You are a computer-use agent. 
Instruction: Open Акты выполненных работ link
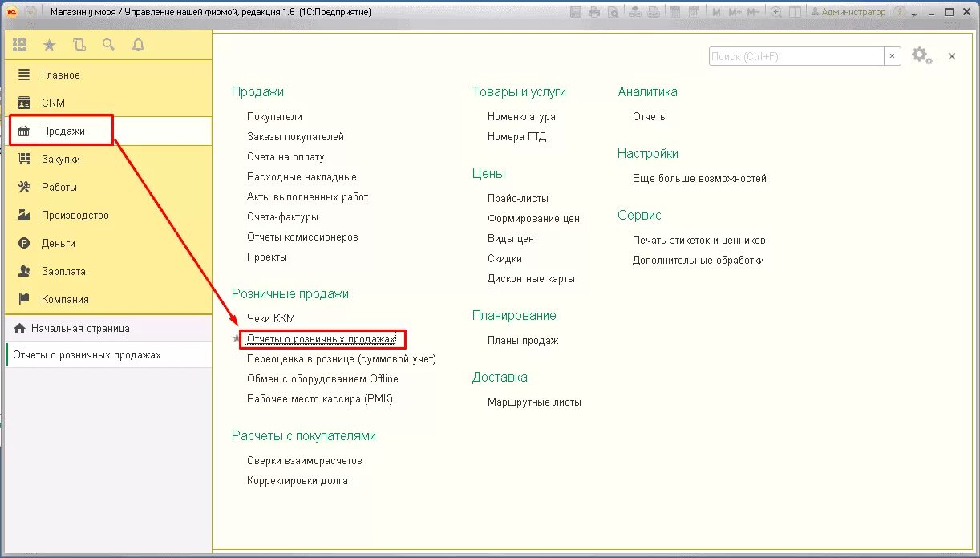click(x=307, y=196)
